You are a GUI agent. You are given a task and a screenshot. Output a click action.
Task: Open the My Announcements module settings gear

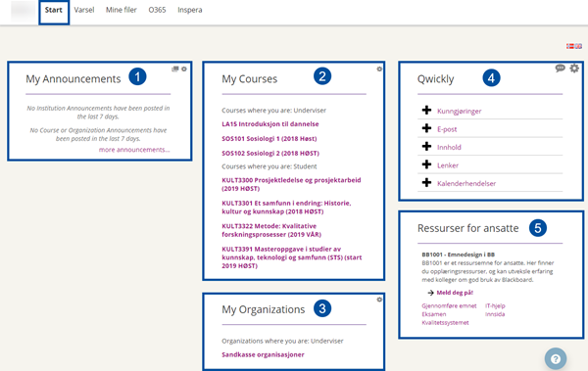(184, 69)
